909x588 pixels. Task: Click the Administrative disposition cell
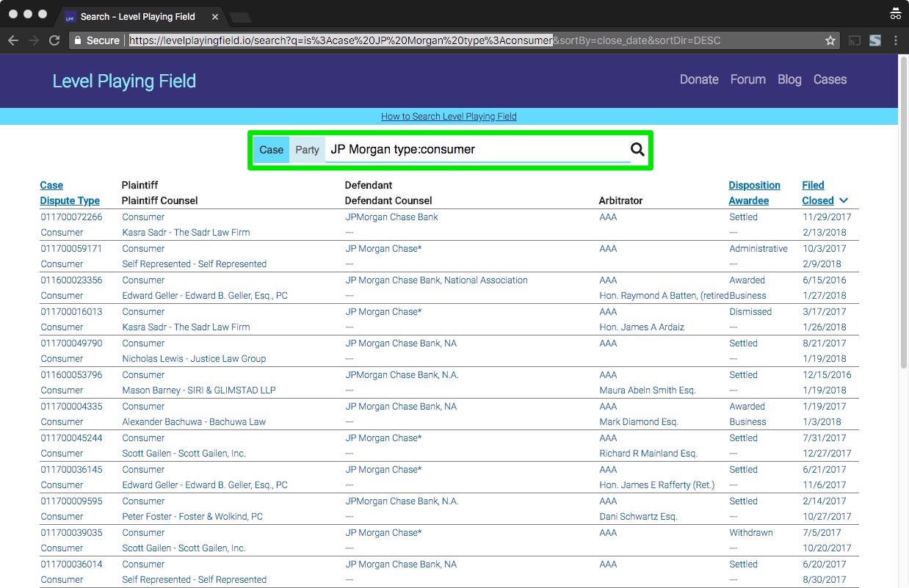click(758, 249)
